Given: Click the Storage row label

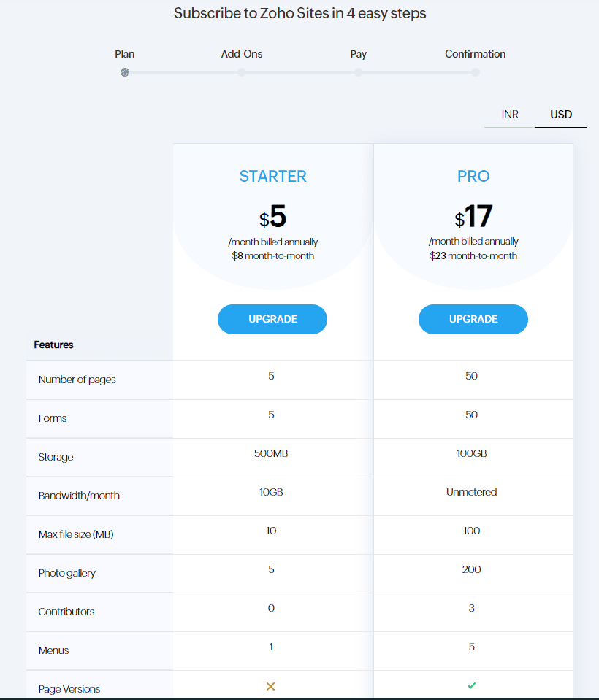Looking at the screenshot, I should tap(56, 457).
